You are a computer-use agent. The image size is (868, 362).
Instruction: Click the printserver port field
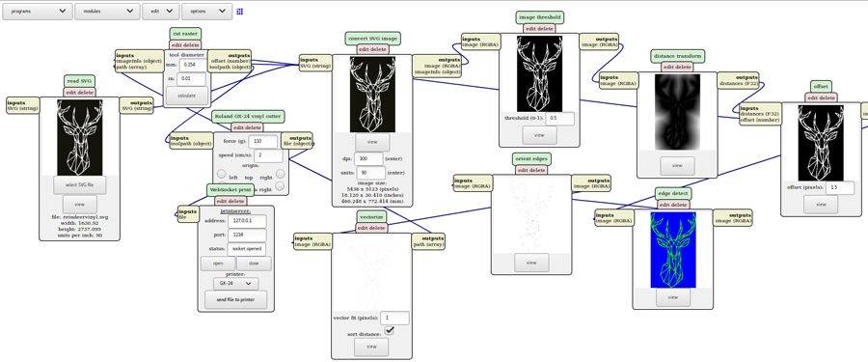click(x=247, y=235)
